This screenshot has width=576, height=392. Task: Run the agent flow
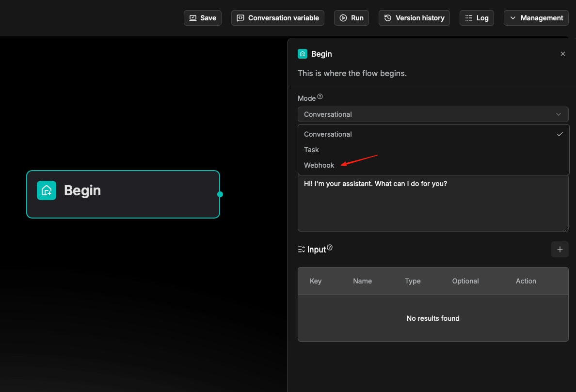point(352,18)
